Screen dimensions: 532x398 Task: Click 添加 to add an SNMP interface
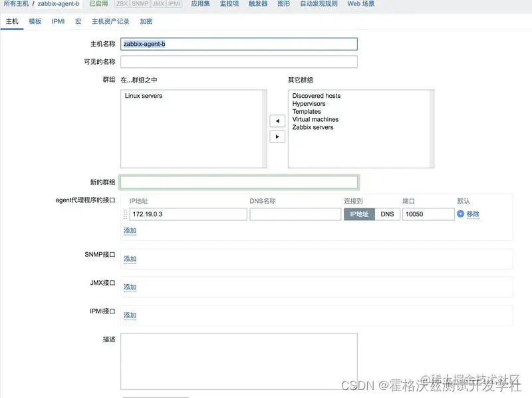coord(130,258)
